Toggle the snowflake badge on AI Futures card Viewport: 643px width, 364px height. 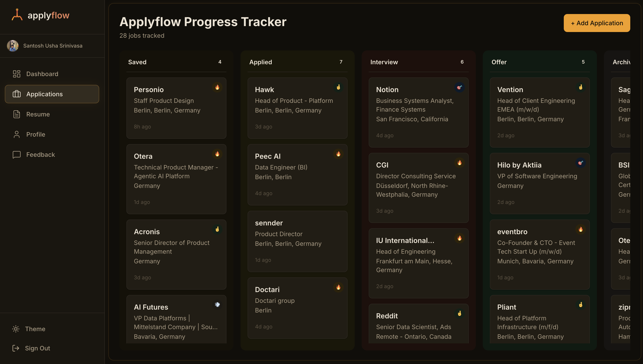(x=217, y=305)
